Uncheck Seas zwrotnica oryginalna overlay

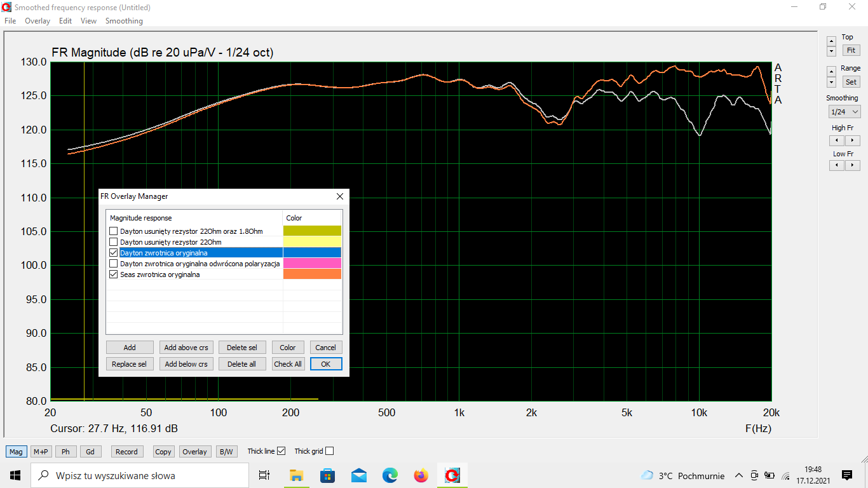click(114, 274)
